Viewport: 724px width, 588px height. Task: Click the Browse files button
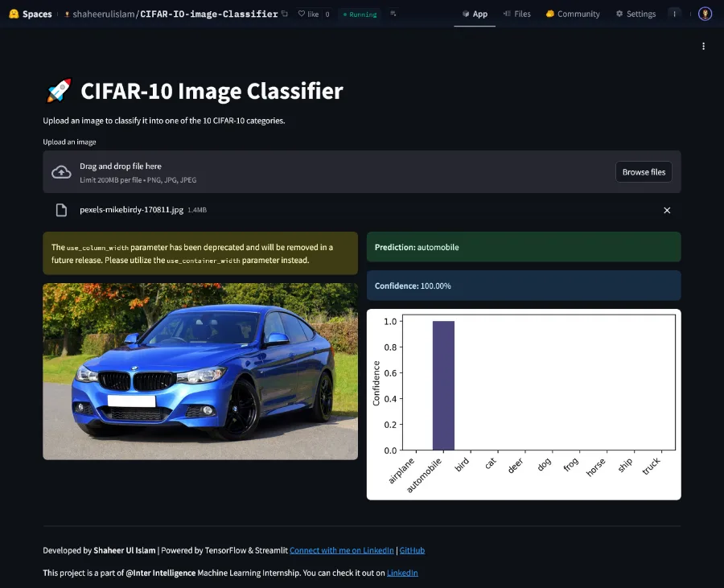click(x=644, y=172)
